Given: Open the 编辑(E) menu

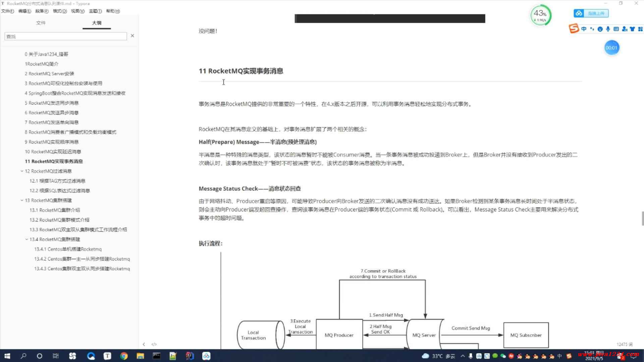Looking at the screenshot, I should point(24,11).
